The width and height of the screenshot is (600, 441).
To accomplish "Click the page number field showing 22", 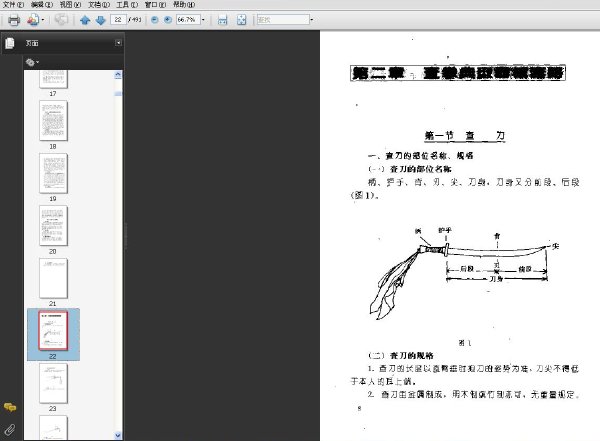I will coord(118,20).
